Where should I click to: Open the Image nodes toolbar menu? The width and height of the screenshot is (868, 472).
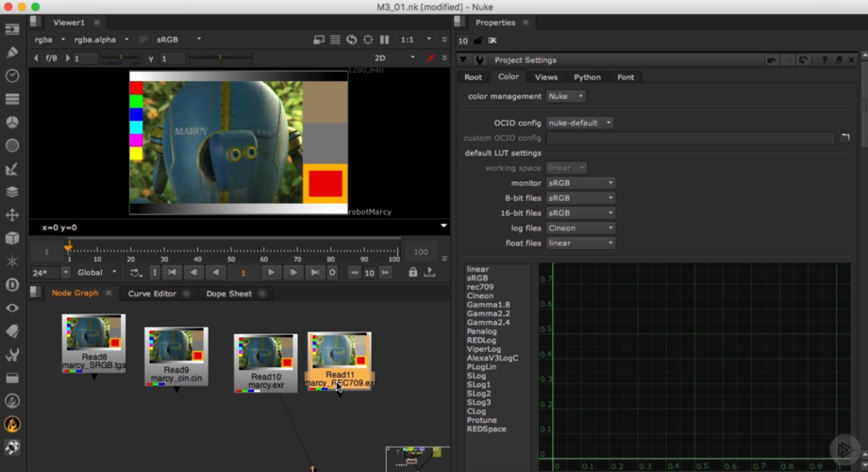pyautogui.click(x=12, y=29)
